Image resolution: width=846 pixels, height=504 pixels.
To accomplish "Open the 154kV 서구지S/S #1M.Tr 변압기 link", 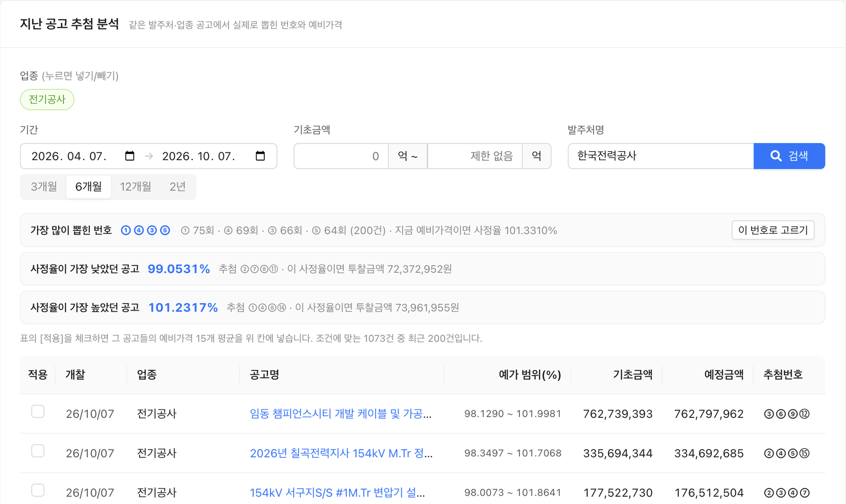I will pyautogui.click(x=337, y=493).
